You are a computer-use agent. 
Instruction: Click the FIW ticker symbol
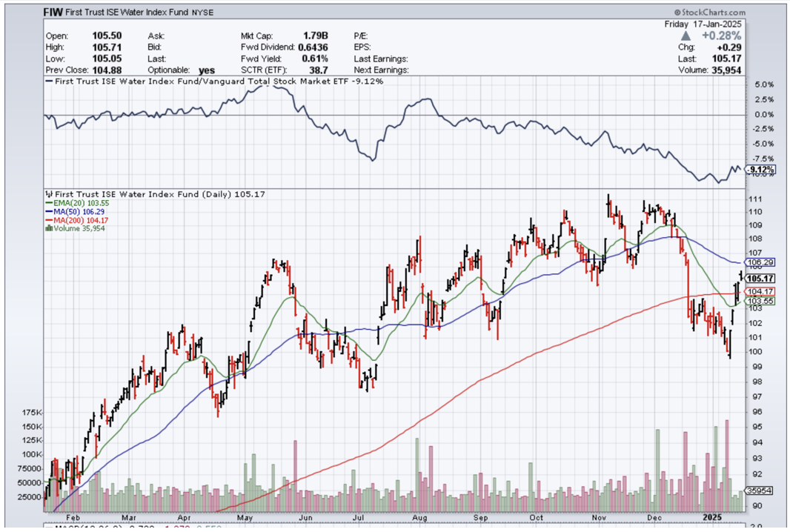coord(53,13)
